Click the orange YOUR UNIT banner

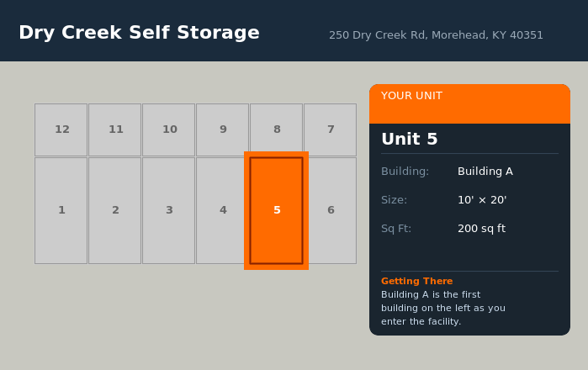(x=469, y=103)
